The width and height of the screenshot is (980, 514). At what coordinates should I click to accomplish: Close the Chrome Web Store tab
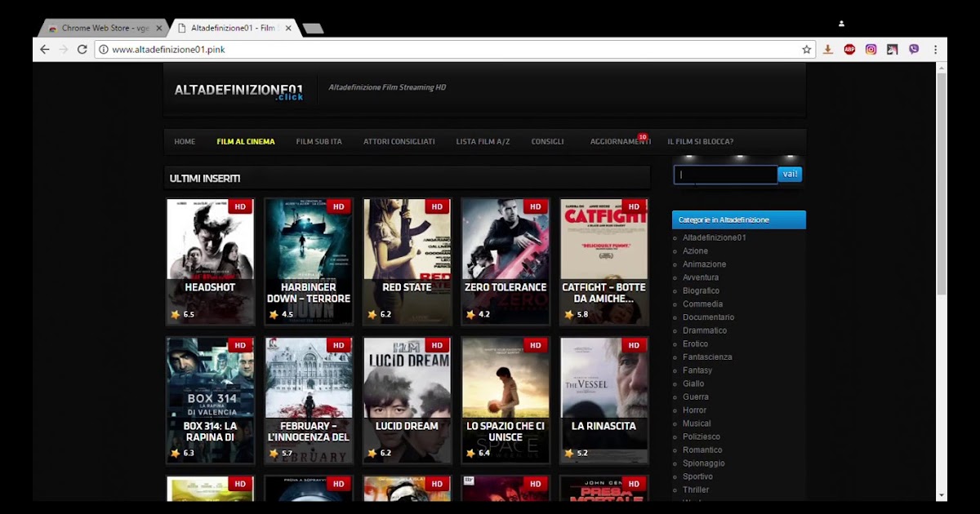click(159, 28)
